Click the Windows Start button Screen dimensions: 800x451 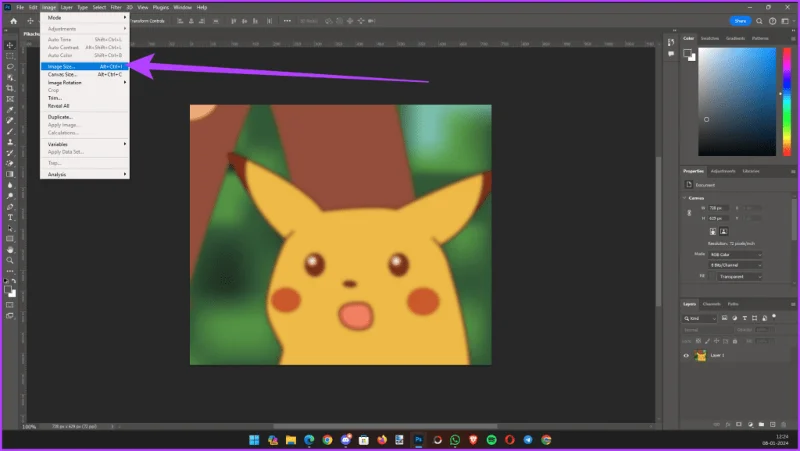(254, 440)
